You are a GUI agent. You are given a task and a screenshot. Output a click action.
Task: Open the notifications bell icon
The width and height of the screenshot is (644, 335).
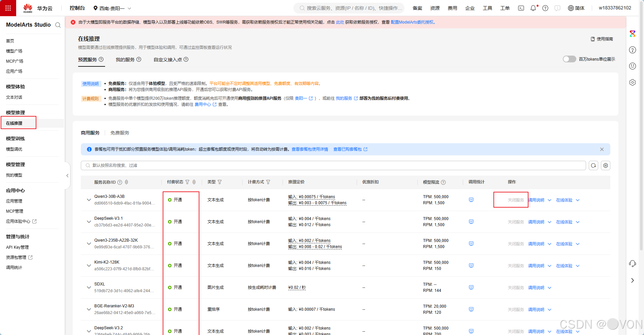coord(533,8)
